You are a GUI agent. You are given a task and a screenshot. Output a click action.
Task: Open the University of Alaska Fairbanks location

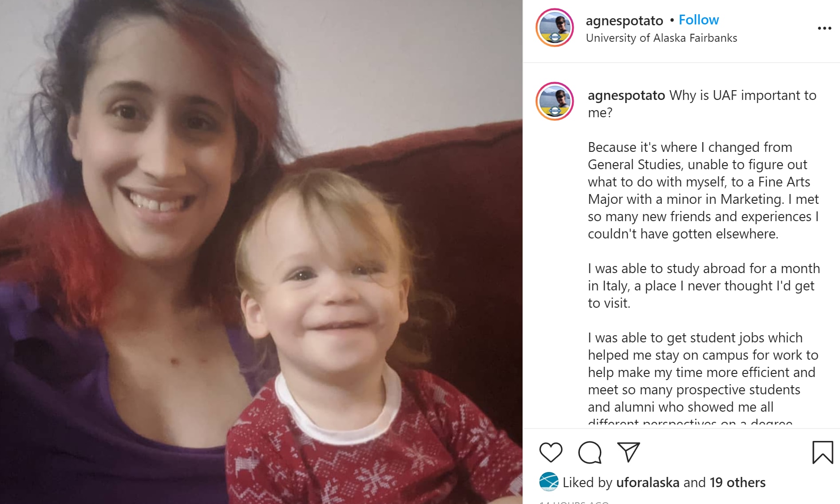point(661,38)
